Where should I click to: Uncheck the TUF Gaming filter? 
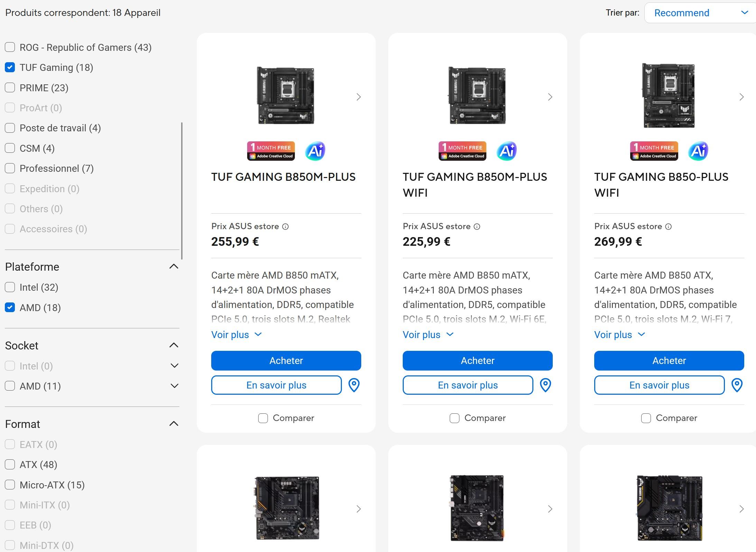coord(10,67)
